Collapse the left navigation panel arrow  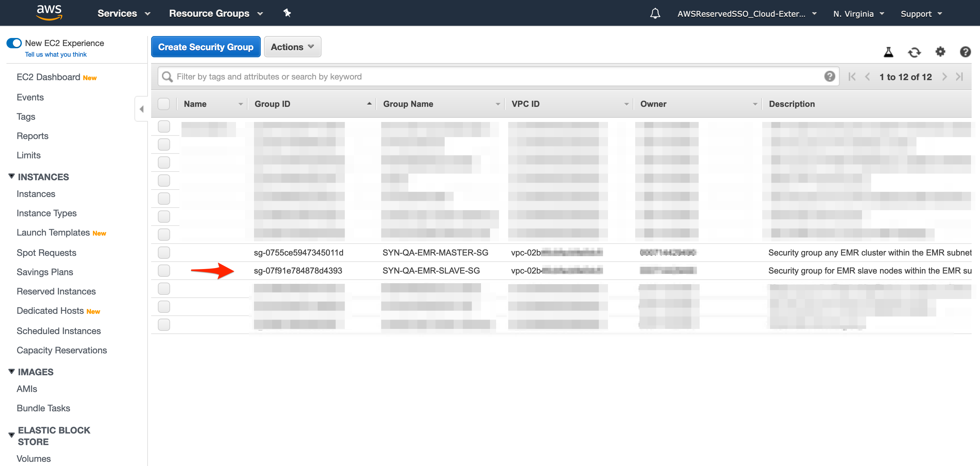[x=141, y=108]
